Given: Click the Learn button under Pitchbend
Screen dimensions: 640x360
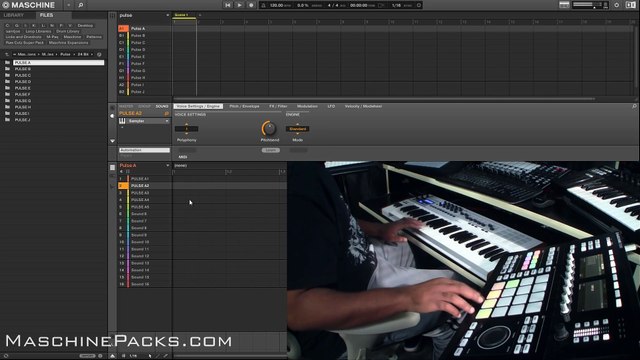Looking at the screenshot, I should pos(271,150).
